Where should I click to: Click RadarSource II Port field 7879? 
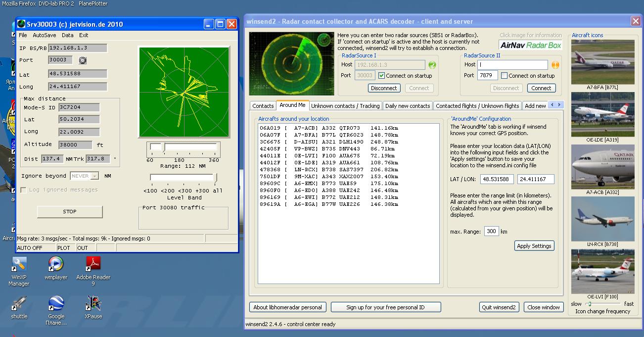tap(488, 76)
